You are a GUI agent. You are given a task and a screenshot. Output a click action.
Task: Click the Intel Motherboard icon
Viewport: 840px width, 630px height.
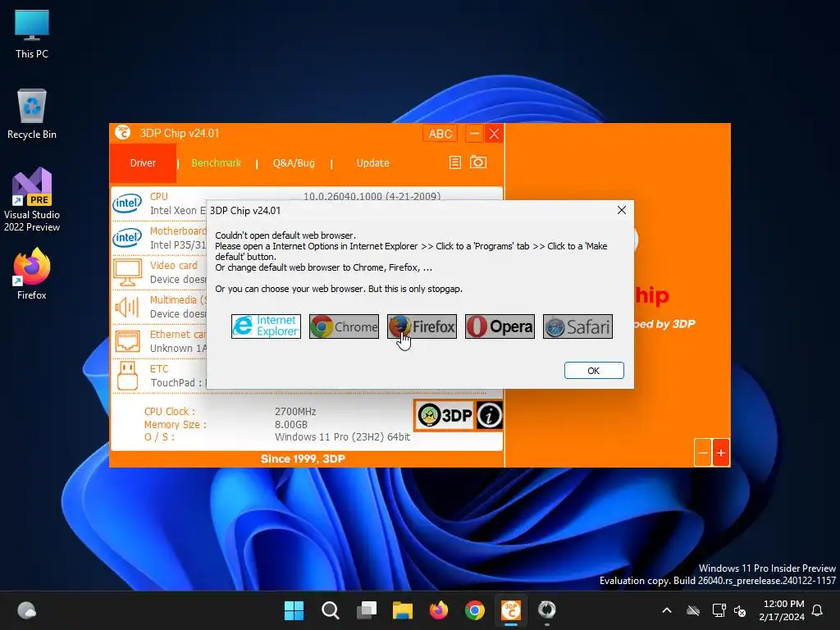(127, 237)
